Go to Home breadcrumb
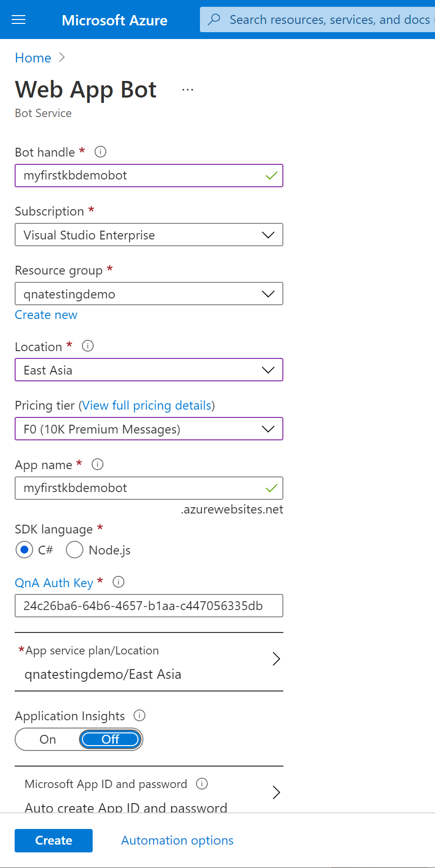Screen dimensions: 435x868 click(x=33, y=58)
